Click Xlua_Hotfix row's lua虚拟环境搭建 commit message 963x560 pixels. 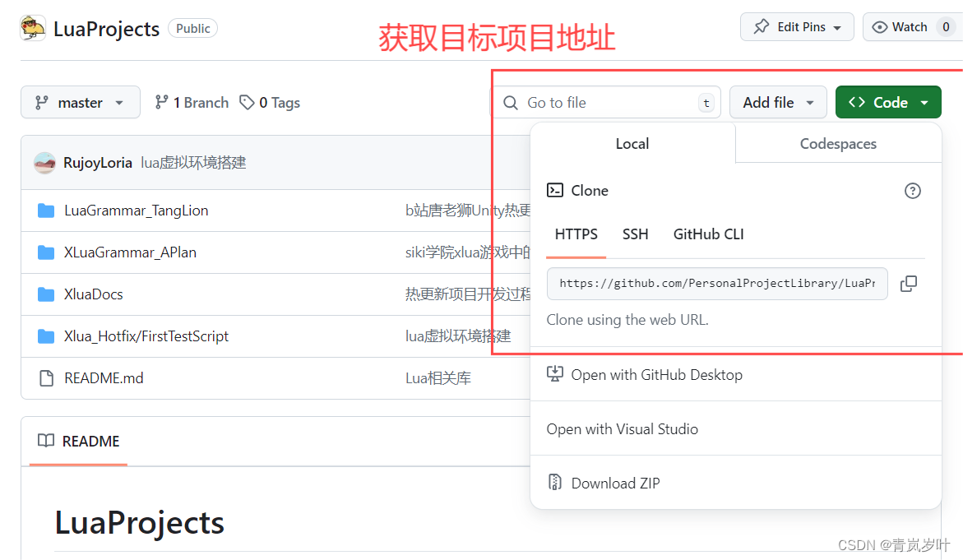[x=458, y=336]
